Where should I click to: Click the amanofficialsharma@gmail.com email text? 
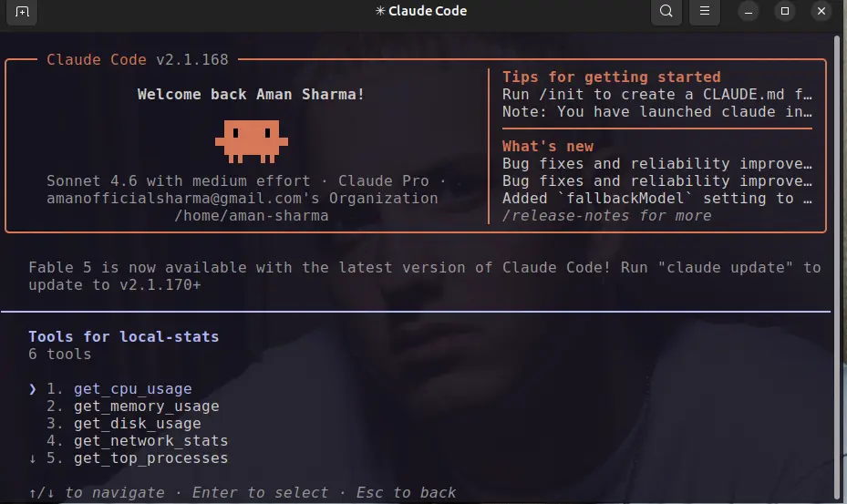point(174,199)
